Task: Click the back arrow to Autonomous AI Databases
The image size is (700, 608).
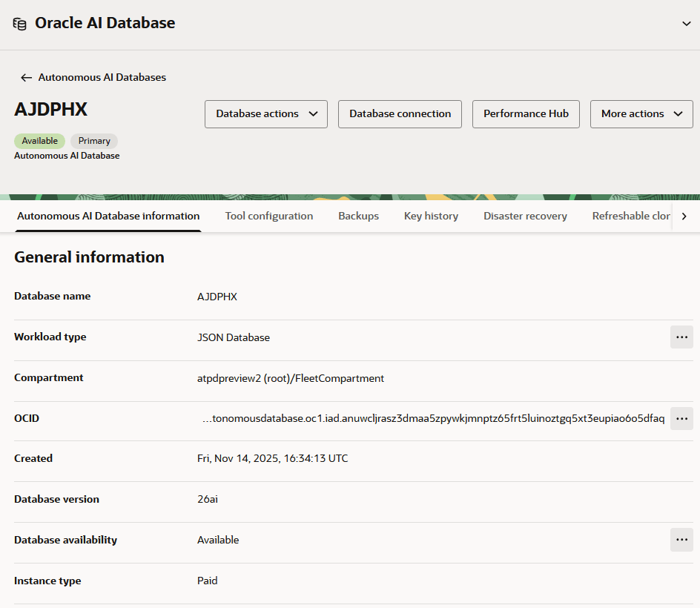Action: pos(26,77)
